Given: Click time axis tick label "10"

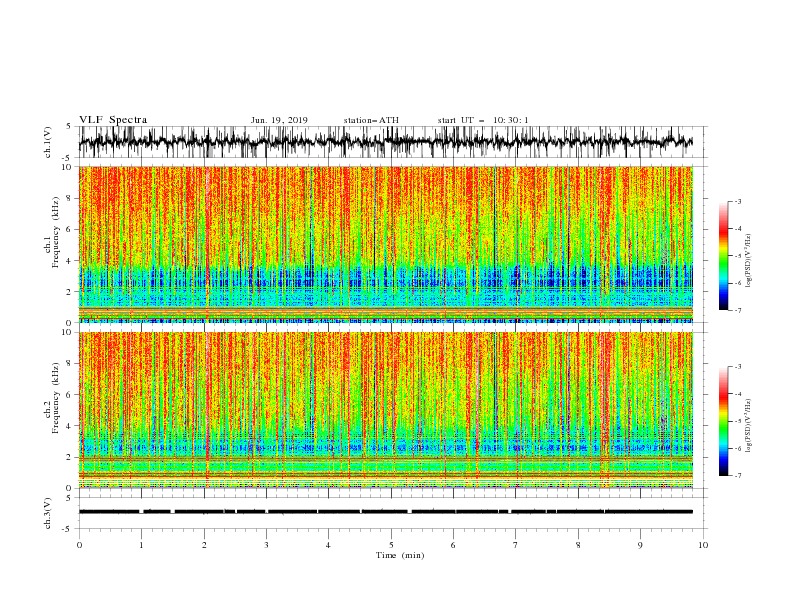Looking at the screenshot, I should (x=703, y=545).
